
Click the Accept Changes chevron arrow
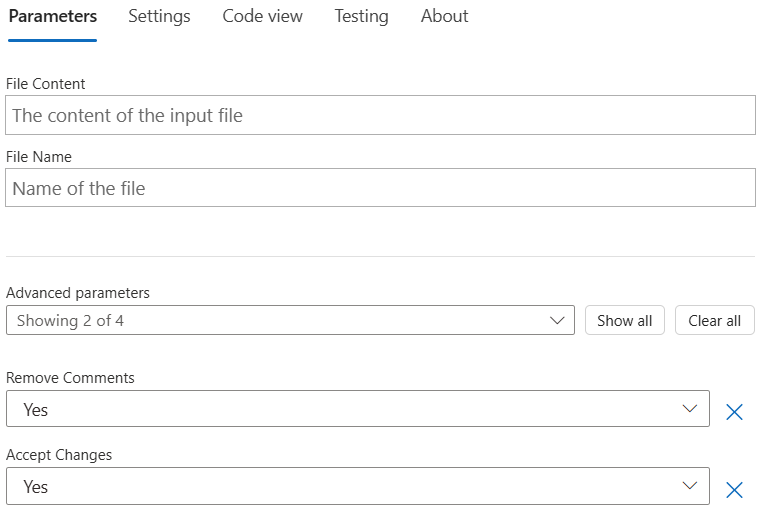[x=689, y=486]
